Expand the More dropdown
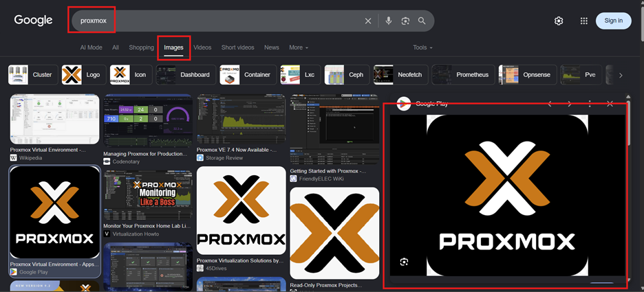The width and height of the screenshot is (644, 292). [x=299, y=47]
